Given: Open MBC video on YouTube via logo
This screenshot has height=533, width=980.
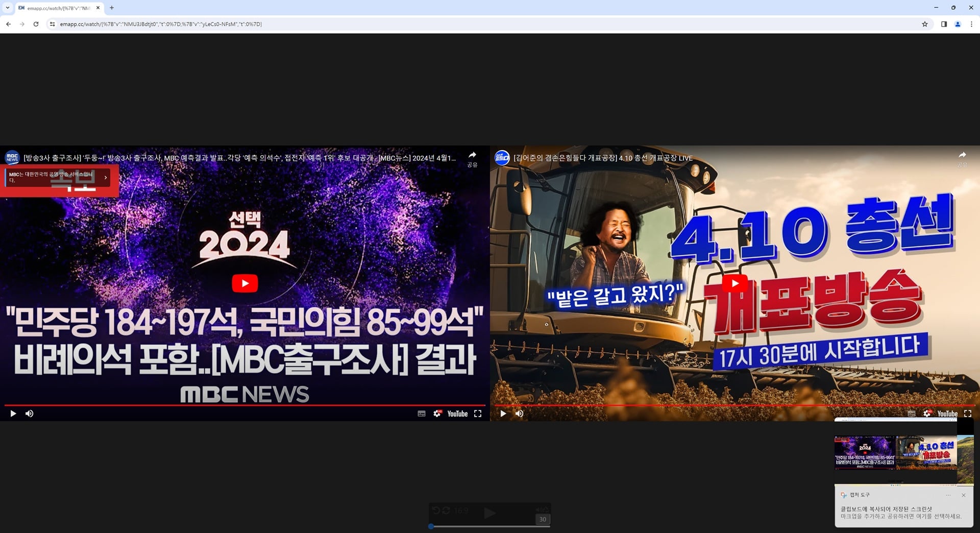Looking at the screenshot, I should click(x=457, y=414).
